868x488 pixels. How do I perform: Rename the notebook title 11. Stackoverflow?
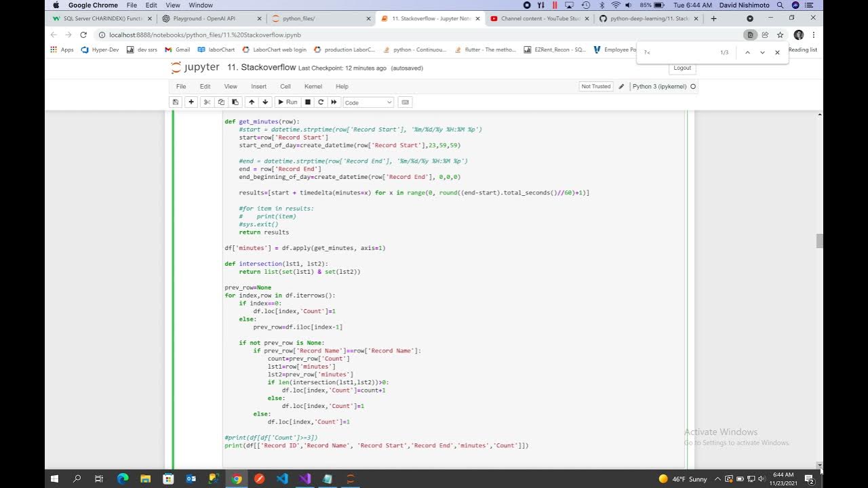[261, 67]
